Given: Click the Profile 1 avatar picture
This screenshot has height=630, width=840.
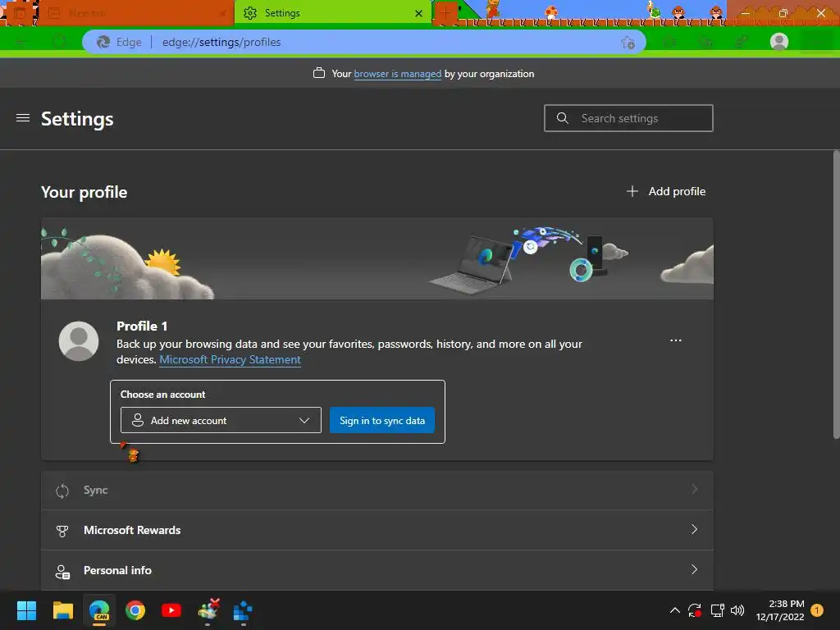Looking at the screenshot, I should point(79,341).
